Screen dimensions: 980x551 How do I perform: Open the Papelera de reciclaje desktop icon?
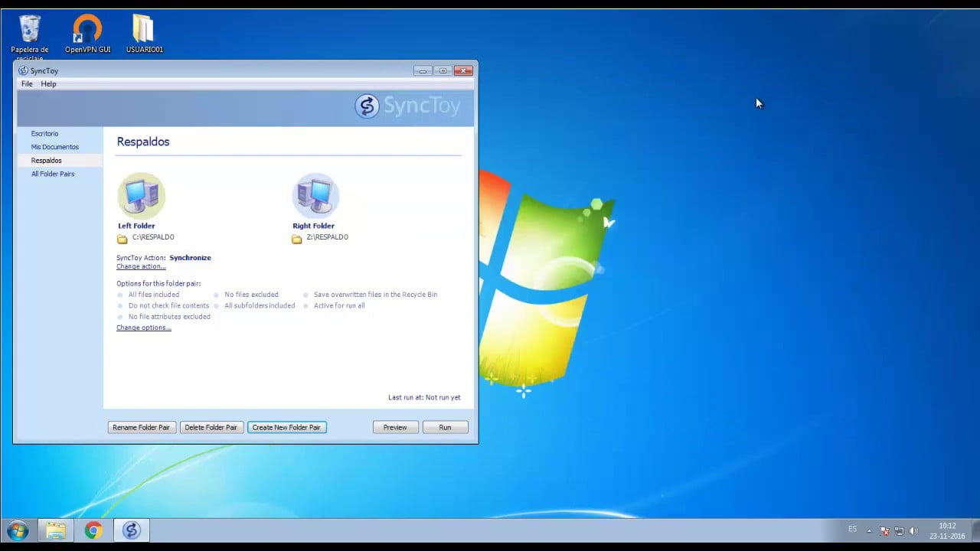pos(30,37)
